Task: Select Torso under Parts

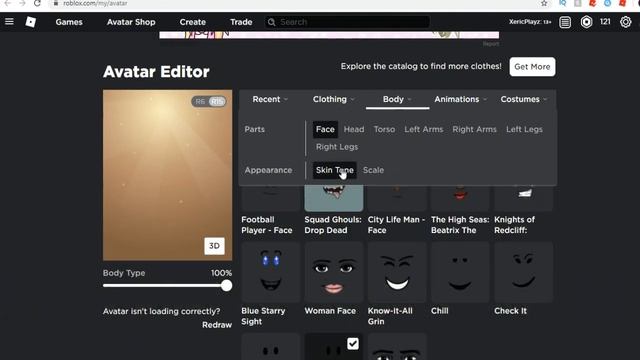Action: 384,129
